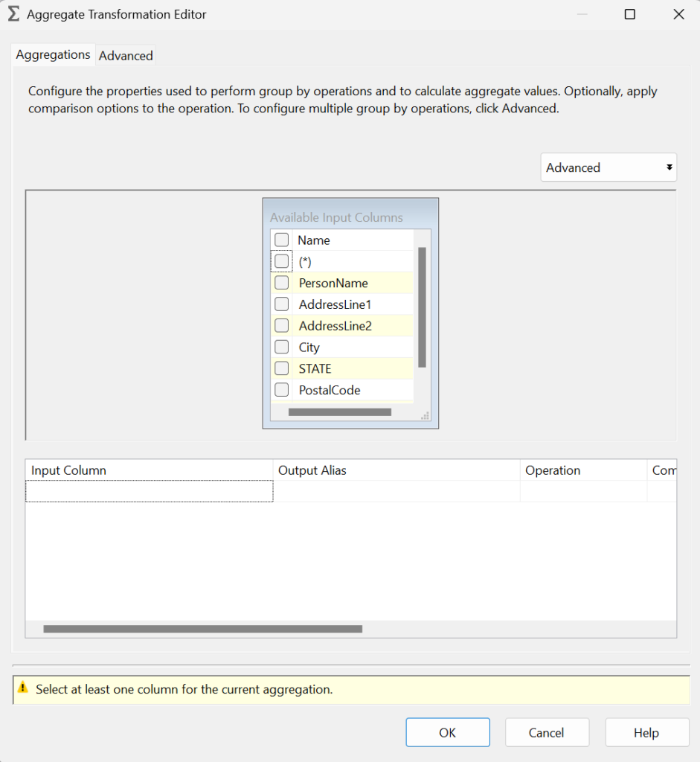Click the Cancel button
The height and width of the screenshot is (762, 700).
click(x=547, y=732)
